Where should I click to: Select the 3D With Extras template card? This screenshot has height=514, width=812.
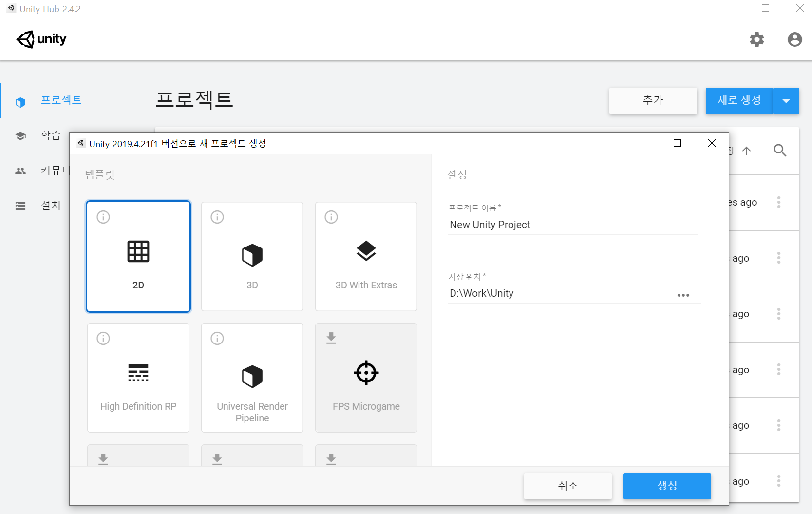[x=366, y=256]
